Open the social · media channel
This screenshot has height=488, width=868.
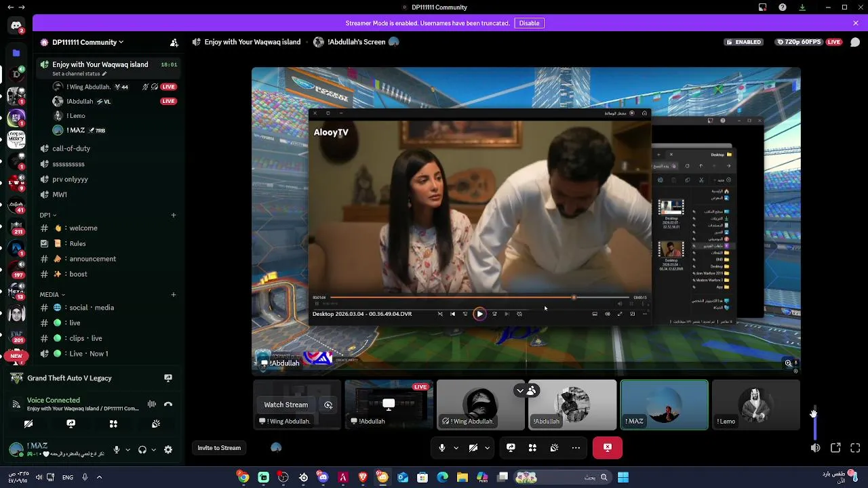(x=108, y=308)
